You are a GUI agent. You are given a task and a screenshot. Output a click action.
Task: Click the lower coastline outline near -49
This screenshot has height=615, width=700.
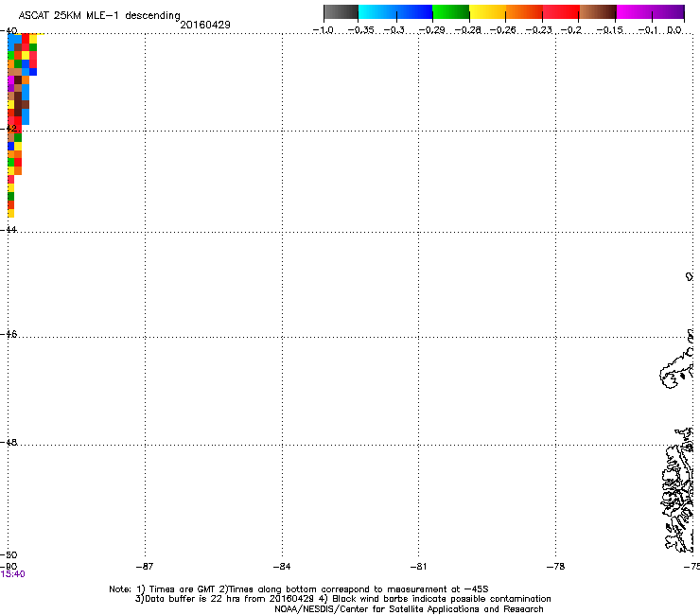point(677,490)
